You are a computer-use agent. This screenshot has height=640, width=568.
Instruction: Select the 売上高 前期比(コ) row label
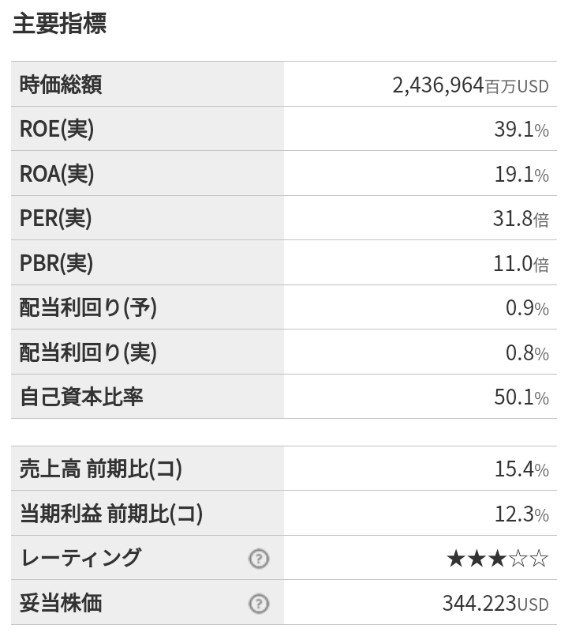coord(101,469)
